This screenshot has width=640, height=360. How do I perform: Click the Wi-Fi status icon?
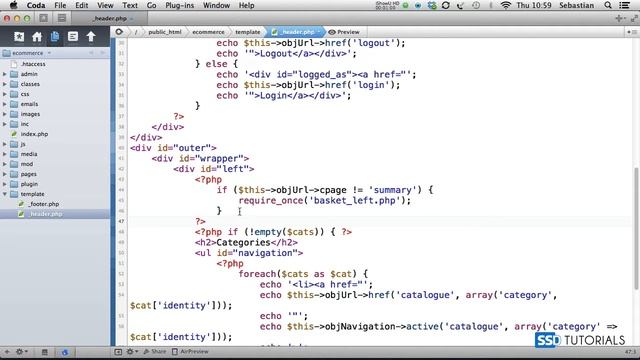[506, 5]
